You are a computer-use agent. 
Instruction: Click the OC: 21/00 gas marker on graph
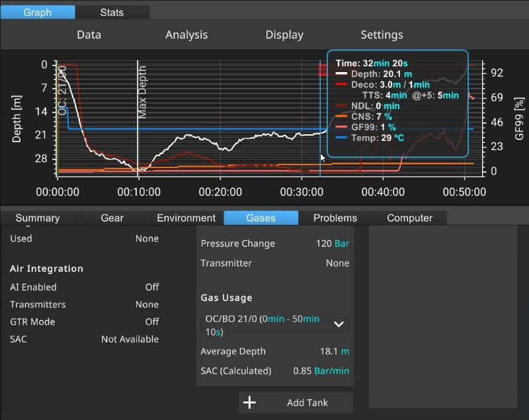[62, 91]
